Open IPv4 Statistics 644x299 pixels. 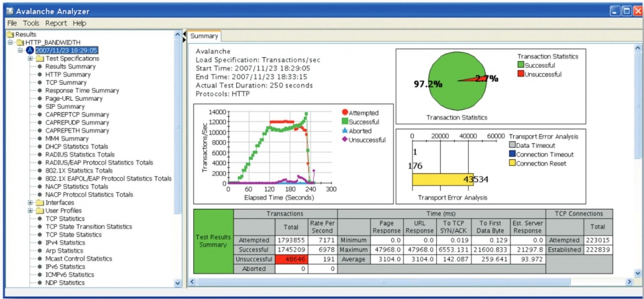point(65,243)
